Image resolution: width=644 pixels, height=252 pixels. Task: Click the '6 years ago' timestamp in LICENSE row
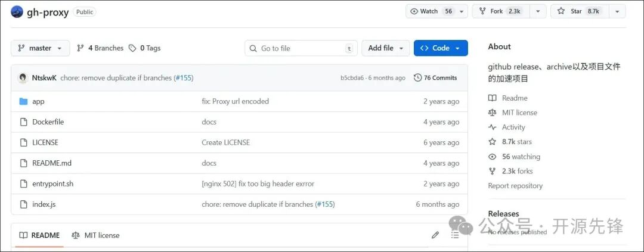pos(441,142)
